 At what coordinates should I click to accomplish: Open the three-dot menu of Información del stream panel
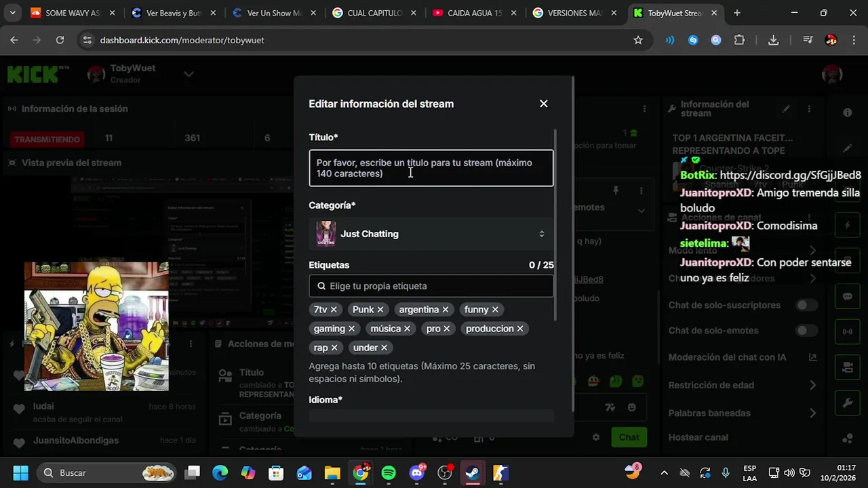(809, 108)
